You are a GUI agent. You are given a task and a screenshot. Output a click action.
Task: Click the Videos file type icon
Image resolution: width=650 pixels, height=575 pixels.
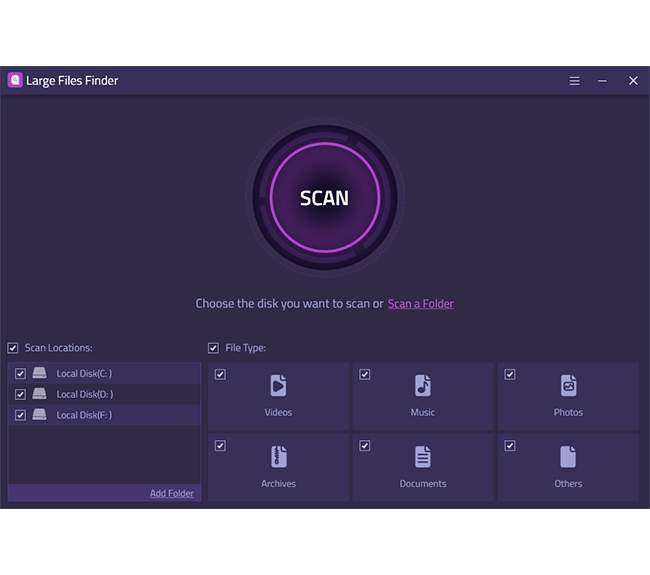pyautogui.click(x=278, y=385)
